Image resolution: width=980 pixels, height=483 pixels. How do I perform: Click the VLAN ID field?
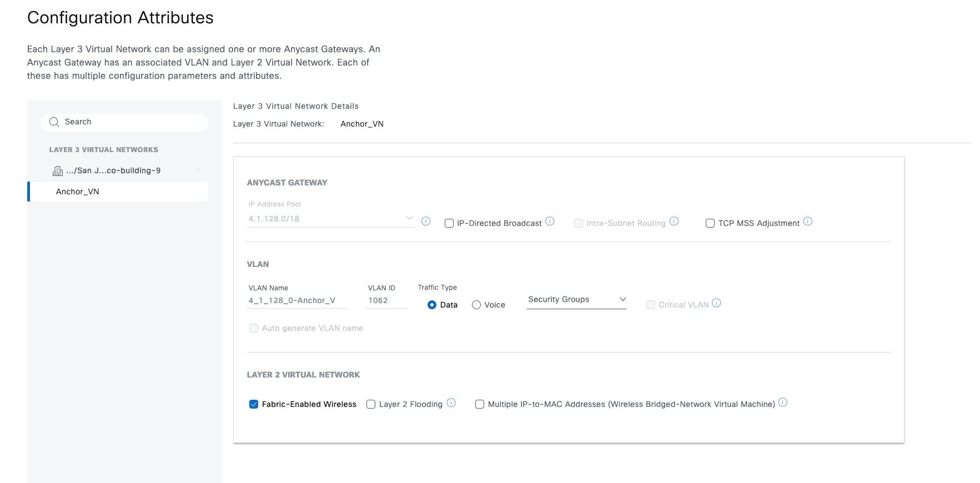(387, 300)
